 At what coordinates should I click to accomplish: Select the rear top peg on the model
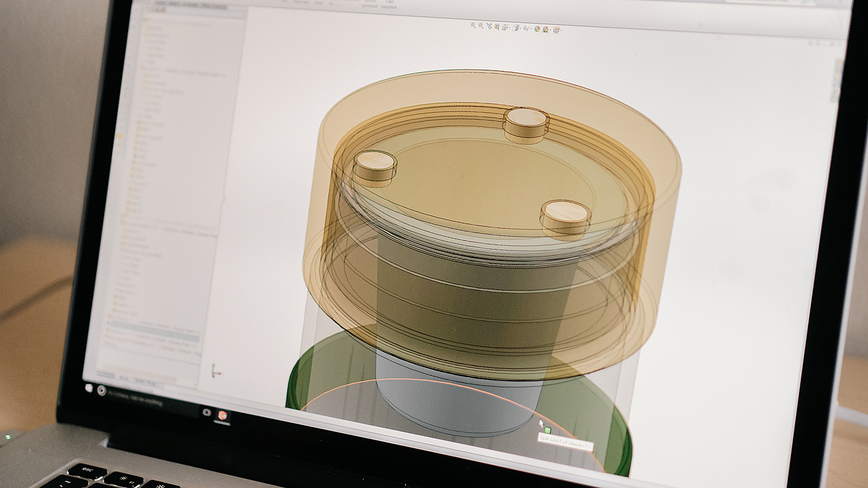point(526,124)
